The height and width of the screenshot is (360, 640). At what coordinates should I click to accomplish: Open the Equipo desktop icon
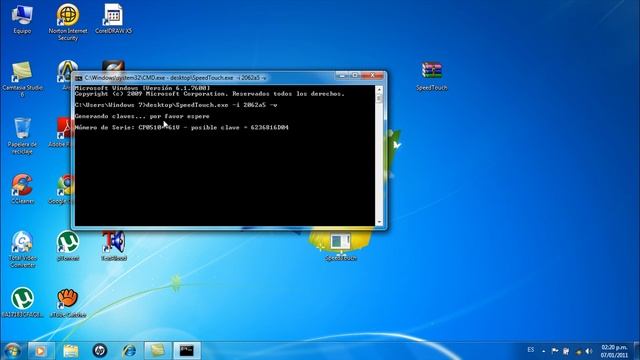click(22, 20)
